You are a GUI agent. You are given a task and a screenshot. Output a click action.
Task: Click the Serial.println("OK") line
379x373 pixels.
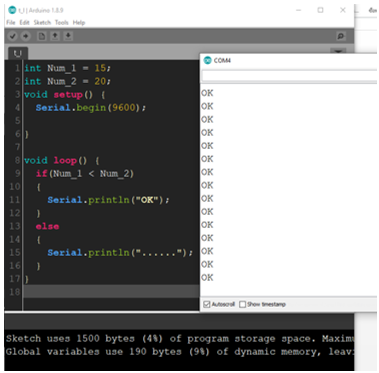[108, 200]
